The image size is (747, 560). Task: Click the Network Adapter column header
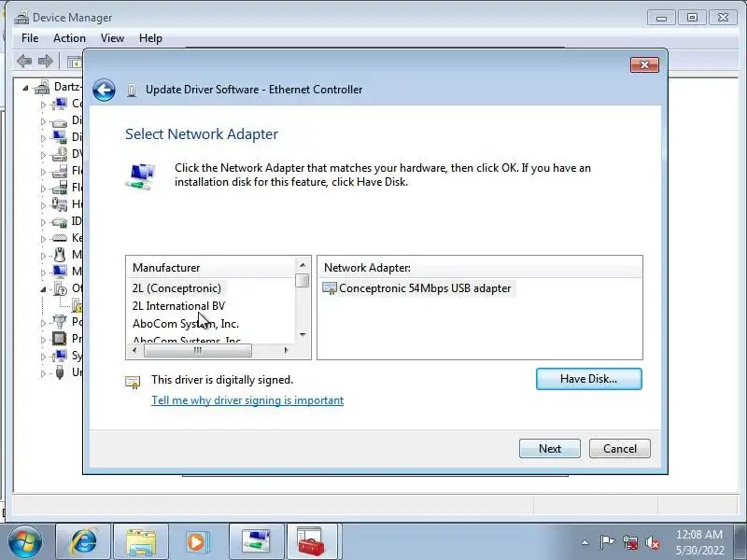coord(480,268)
